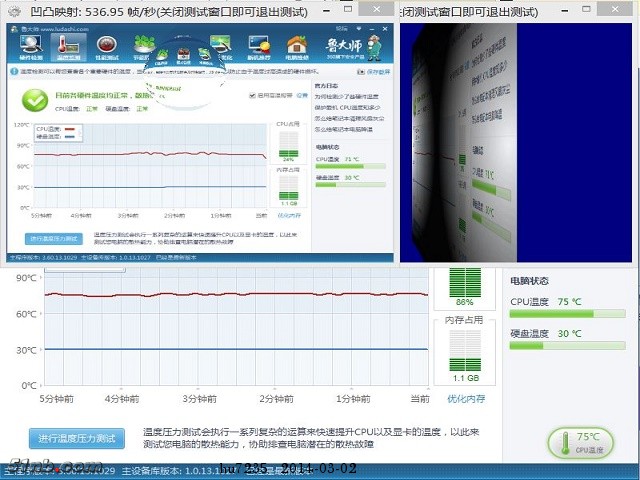Close the right test window
This screenshot has height=480, width=640.
[615, 9]
